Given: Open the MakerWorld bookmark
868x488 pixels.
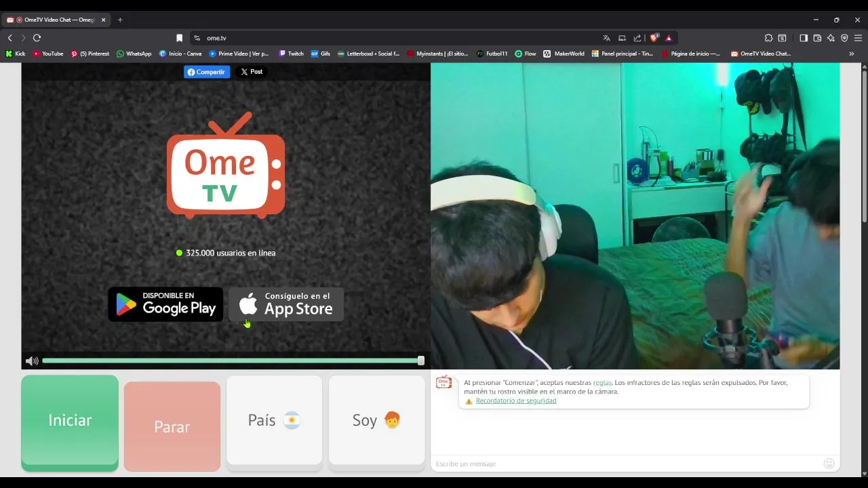Looking at the screenshot, I should pos(563,54).
